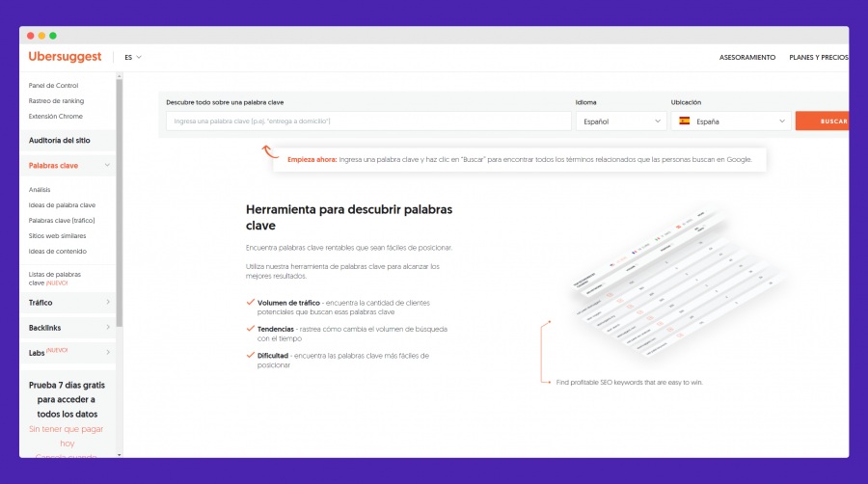
Task: Open the ES language selector
Action: click(133, 57)
